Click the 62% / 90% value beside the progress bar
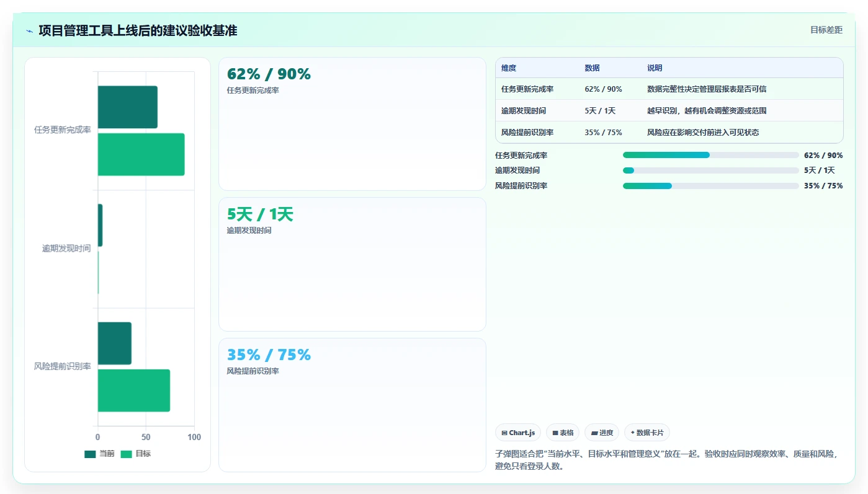Image resolution: width=868 pixels, height=494 pixels. point(823,156)
